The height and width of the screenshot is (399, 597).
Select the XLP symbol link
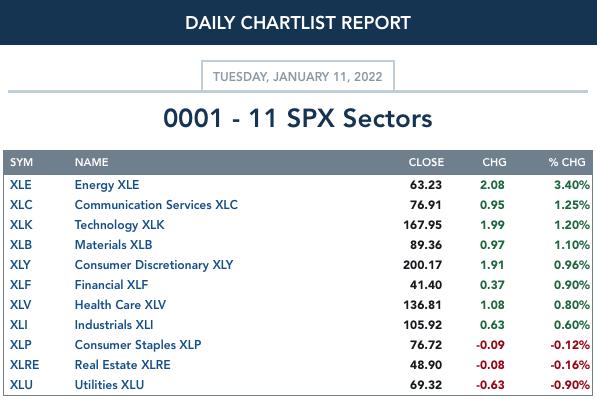pyautogui.click(x=21, y=345)
